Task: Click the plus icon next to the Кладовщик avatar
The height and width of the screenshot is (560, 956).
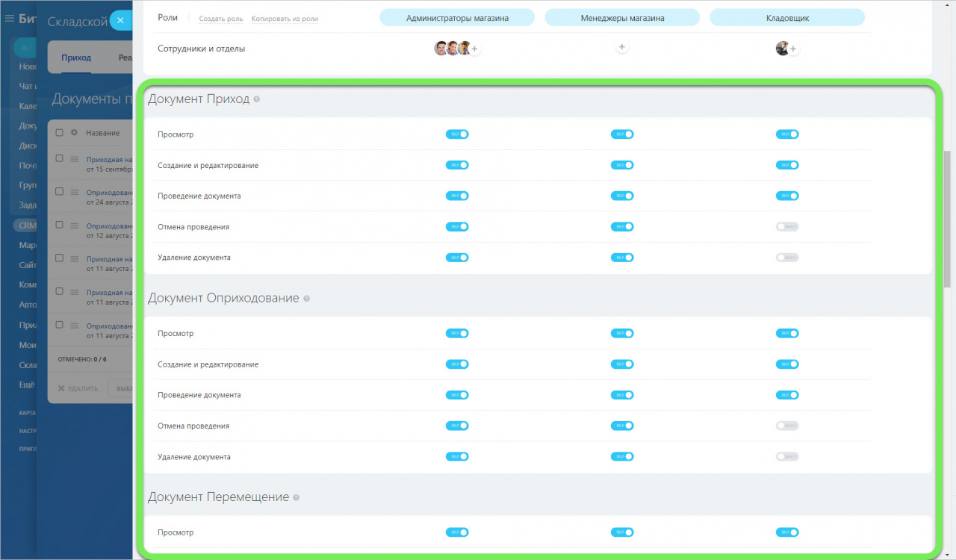Action: [x=793, y=49]
